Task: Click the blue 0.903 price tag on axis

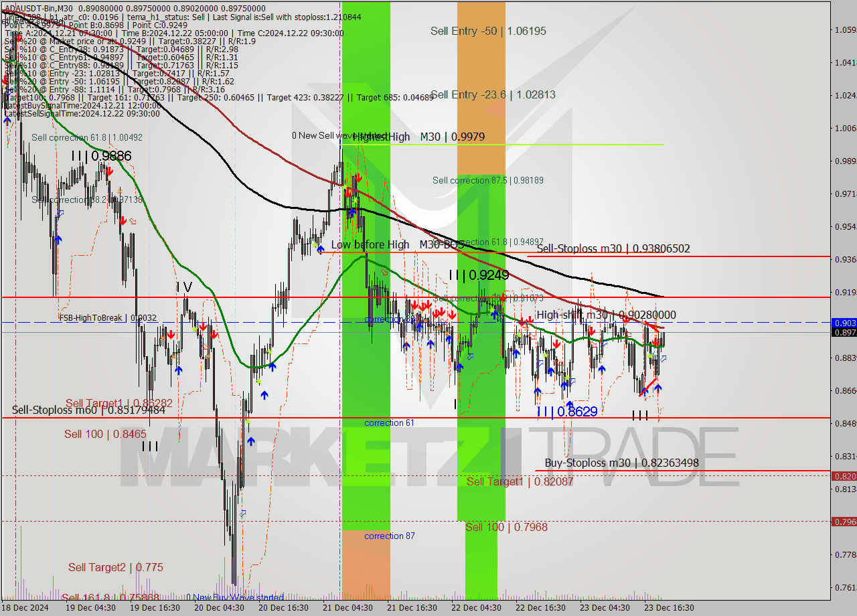Action: 844,323
